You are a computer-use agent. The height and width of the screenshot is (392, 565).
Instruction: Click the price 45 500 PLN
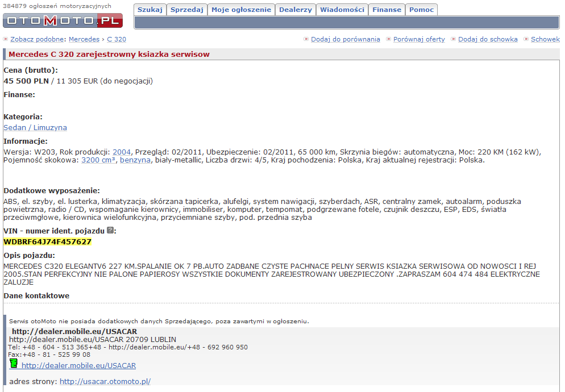point(26,81)
